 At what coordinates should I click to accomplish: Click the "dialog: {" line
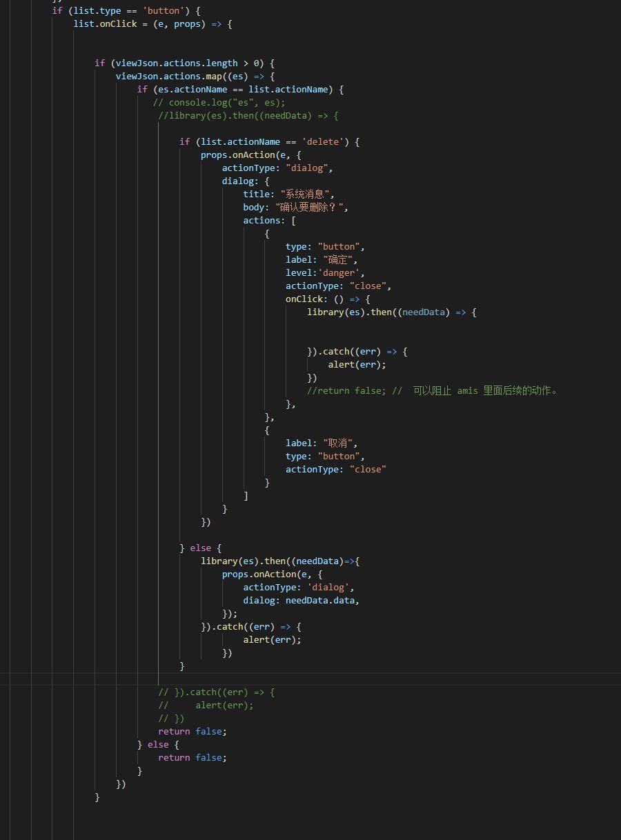(x=246, y=181)
